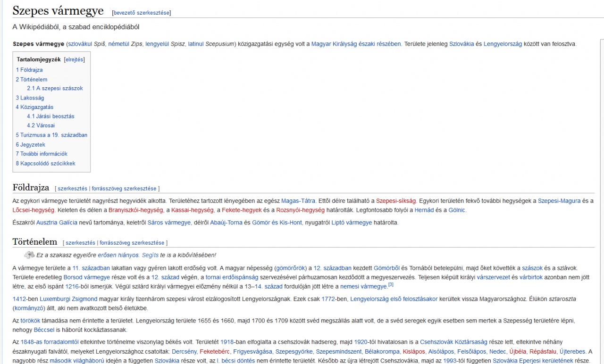
Task: Click the stub puzzle icon in Történelem section
Action: pos(29,255)
